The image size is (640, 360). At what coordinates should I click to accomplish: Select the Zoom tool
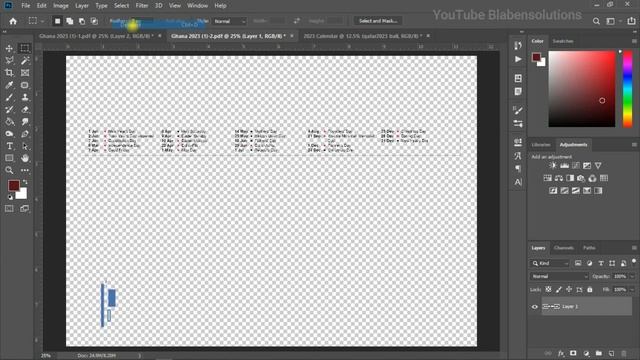pyautogui.click(x=9, y=170)
